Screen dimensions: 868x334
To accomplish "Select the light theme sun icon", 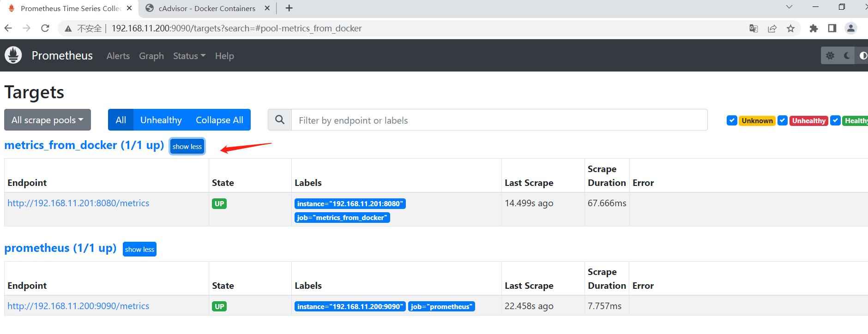I will pos(830,56).
